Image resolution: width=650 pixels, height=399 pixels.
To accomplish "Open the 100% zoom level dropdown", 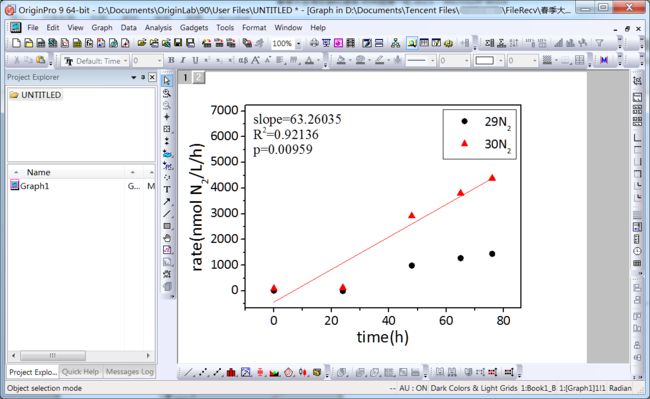I will click(x=298, y=43).
